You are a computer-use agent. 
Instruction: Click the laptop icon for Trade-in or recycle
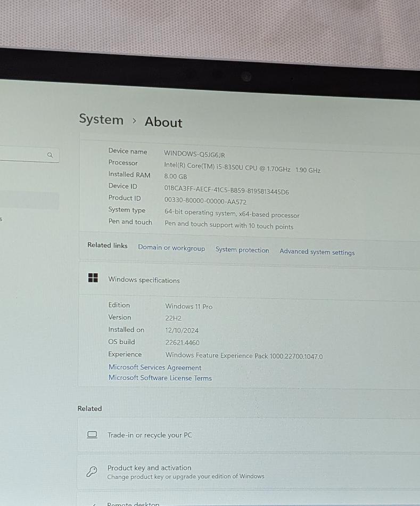pyautogui.click(x=92, y=435)
